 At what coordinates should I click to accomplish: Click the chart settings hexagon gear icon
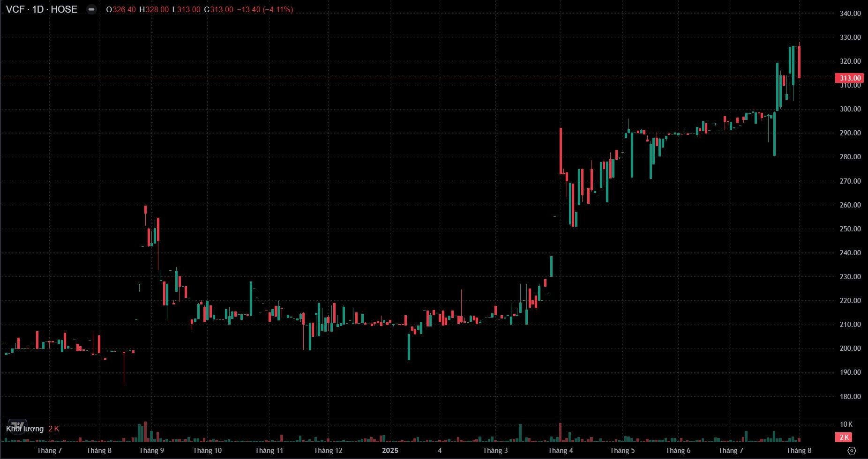[852, 451]
